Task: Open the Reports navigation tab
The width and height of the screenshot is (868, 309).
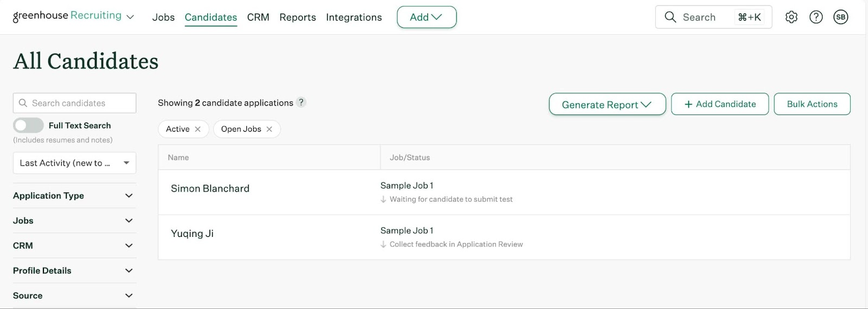Action: pyautogui.click(x=297, y=17)
